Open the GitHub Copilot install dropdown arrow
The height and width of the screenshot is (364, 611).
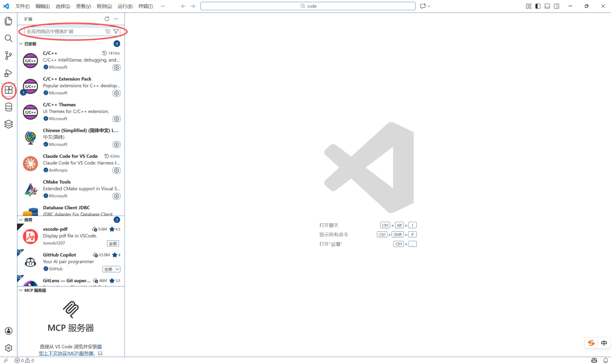pyautogui.click(x=117, y=269)
